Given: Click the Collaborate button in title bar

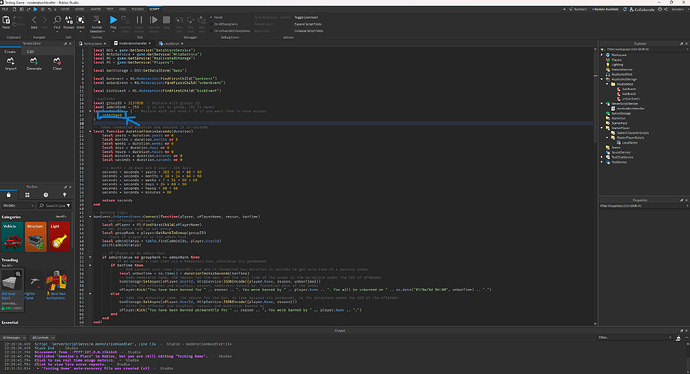Looking at the screenshot, I should (642, 9).
